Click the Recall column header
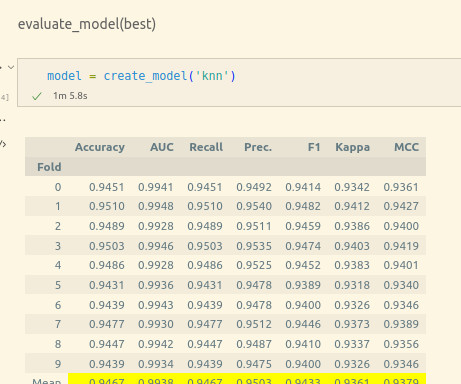Image resolution: width=461 pixels, height=384 pixels. pos(206,147)
